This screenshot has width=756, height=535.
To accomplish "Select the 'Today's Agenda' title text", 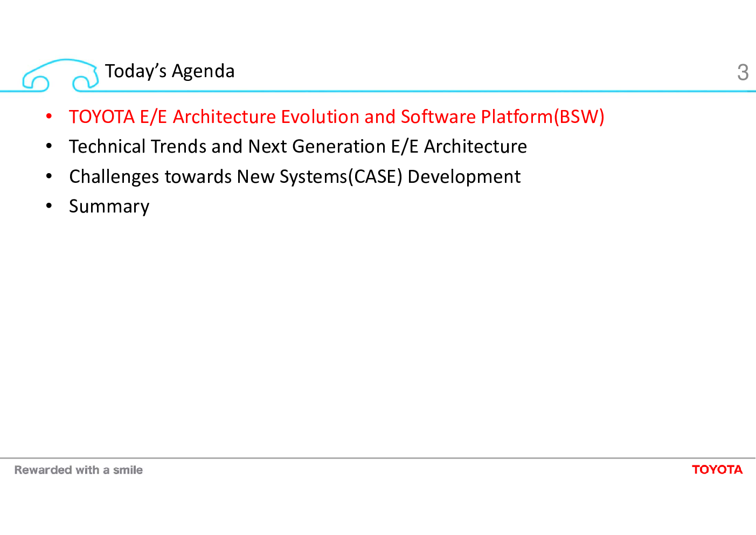I will coord(170,71).
